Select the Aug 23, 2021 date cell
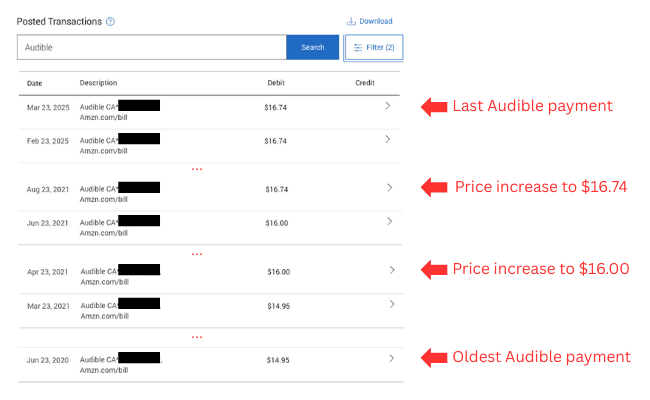Screen dimensions: 650x400 48,190
